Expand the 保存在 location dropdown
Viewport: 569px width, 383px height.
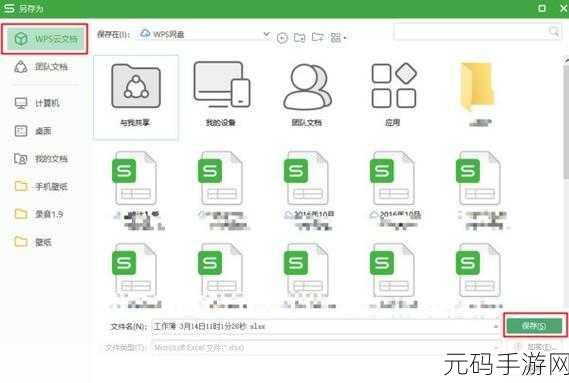coord(266,35)
